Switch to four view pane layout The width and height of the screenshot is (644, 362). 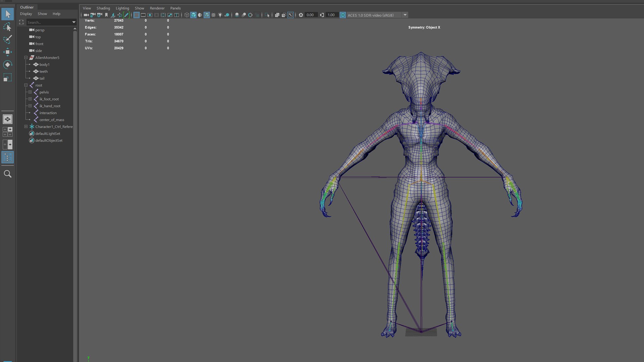click(x=7, y=132)
